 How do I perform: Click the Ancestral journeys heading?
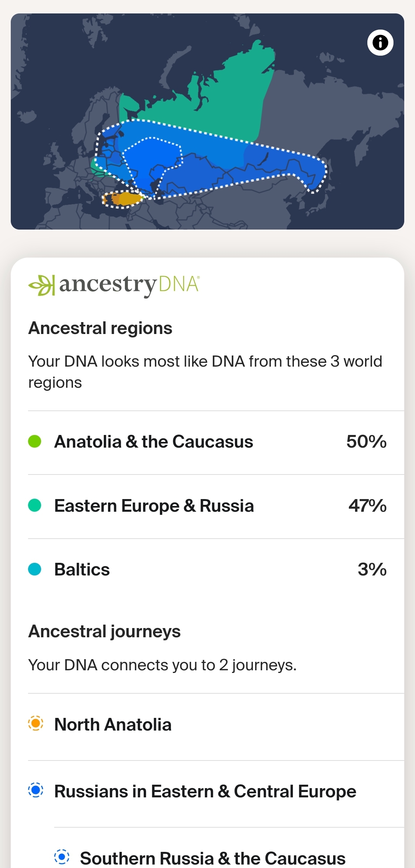[105, 632]
